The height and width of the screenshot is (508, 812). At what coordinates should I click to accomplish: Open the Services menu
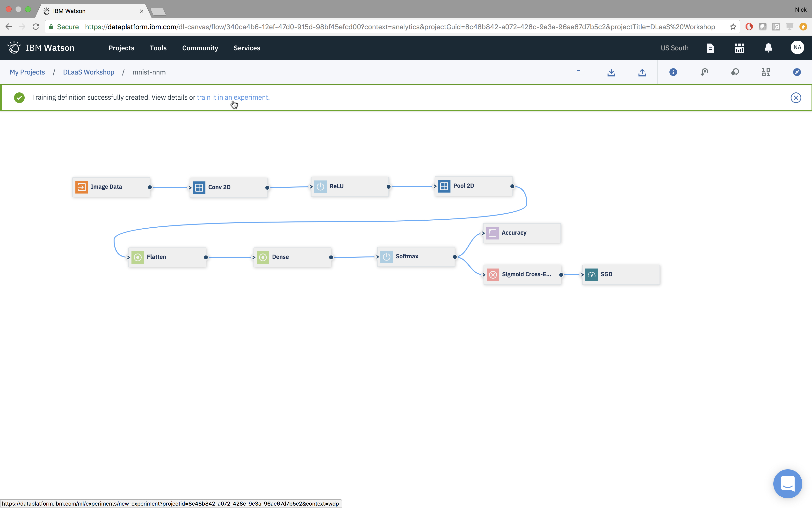coord(247,48)
